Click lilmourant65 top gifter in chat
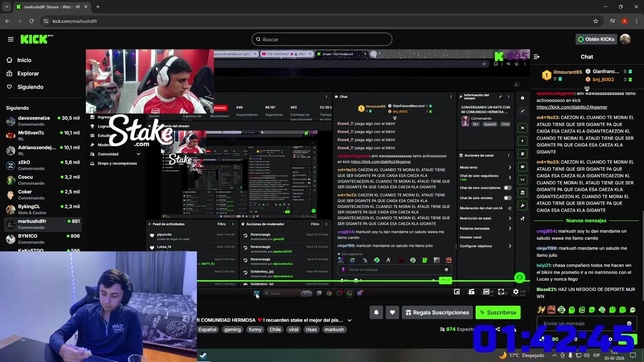The width and height of the screenshot is (644, 362). pyautogui.click(x=568, y=72)
